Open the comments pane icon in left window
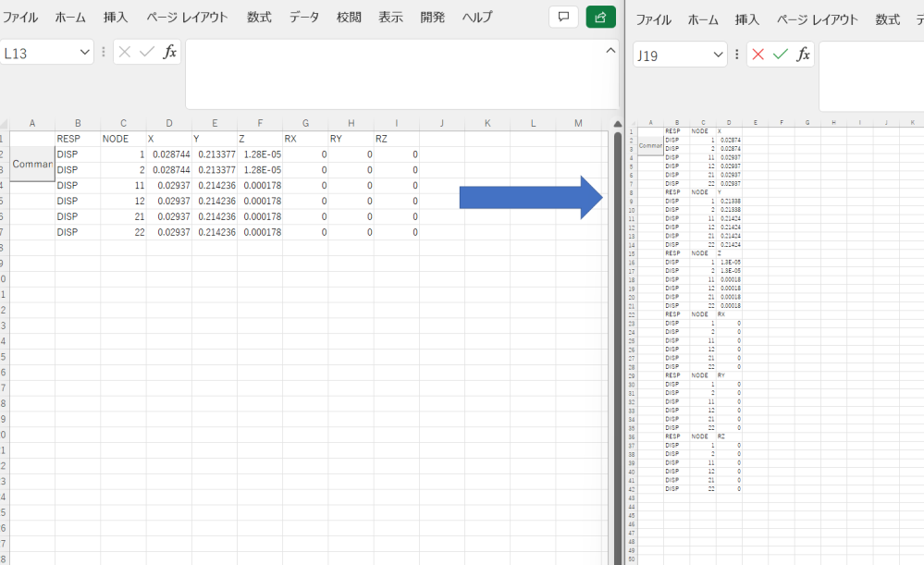 click(x=563, y=17)
